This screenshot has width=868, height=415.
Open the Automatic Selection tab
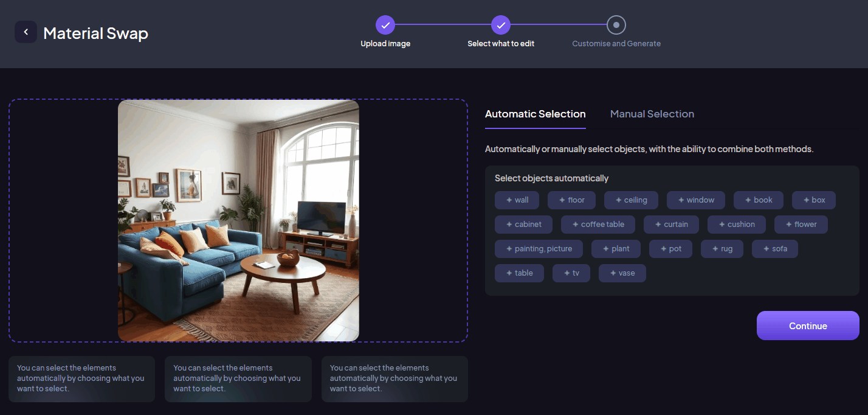535,114
